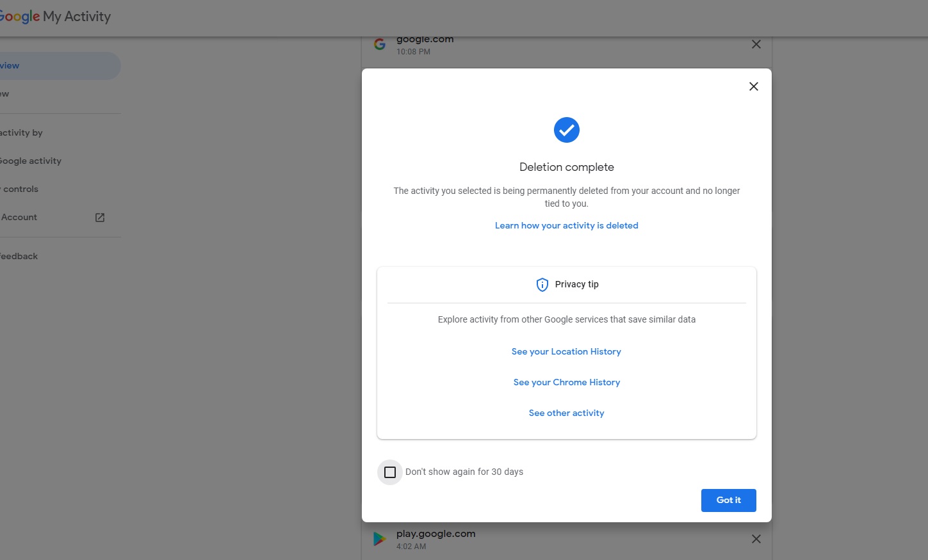This screenshot has height=560, width=928.
Task: Open the feedback item in the sidebar
Action: coord(19,256)
